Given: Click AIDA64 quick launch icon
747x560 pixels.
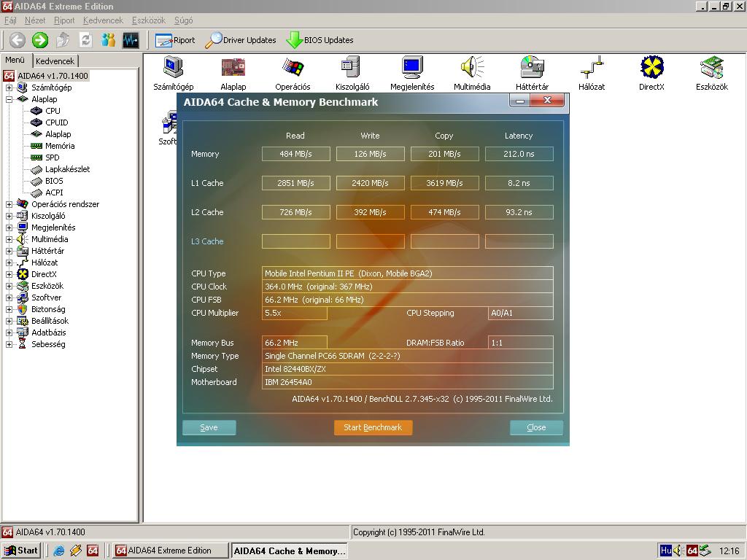Looking at the screenshot, I should pyautogui.click(x=93, y=551).
